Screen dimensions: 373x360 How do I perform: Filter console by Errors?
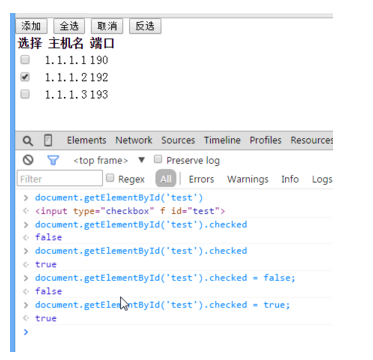coord(201,179)
